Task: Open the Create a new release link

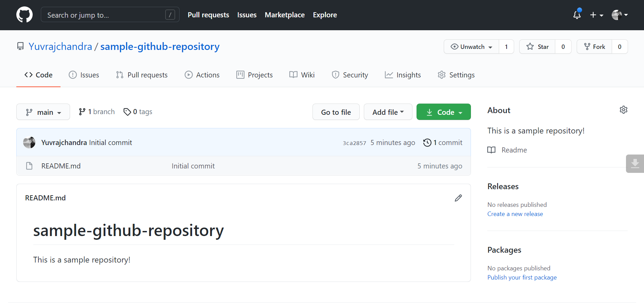Action: [x=515, y=214]
